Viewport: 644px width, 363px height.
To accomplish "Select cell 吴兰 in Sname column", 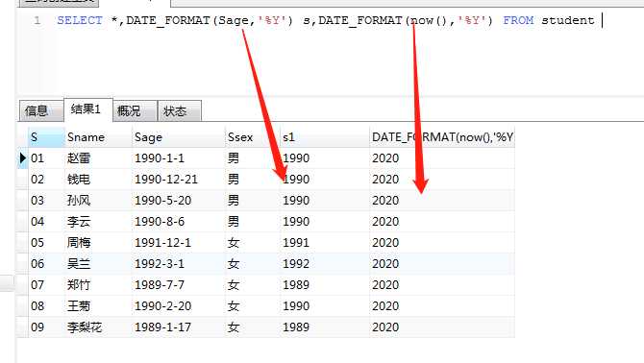I will [x=98, y=264].
